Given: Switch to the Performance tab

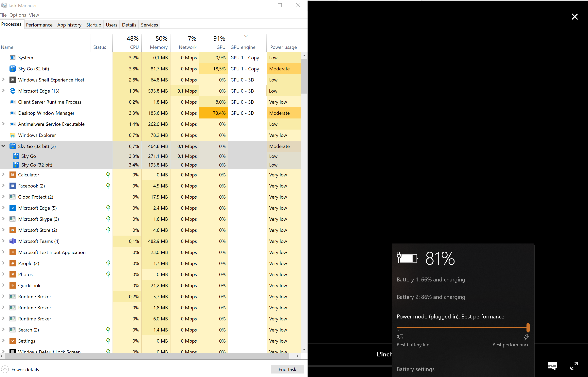Looking at the screenshot, I should pos(39,25).
